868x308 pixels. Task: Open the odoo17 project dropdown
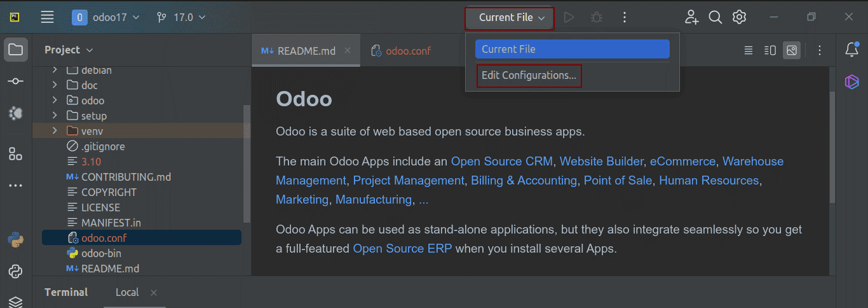tap(106, 17)
